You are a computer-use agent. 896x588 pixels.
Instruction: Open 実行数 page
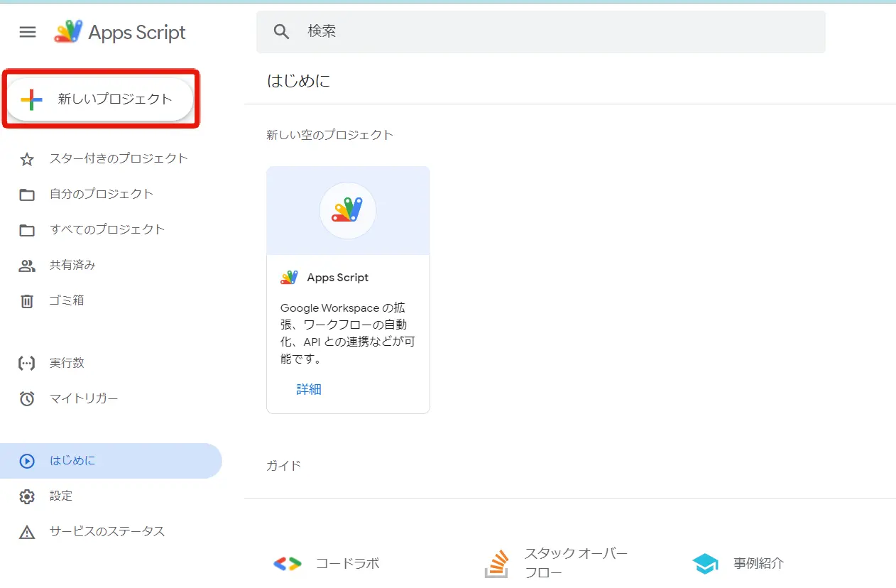pos(67,363)
